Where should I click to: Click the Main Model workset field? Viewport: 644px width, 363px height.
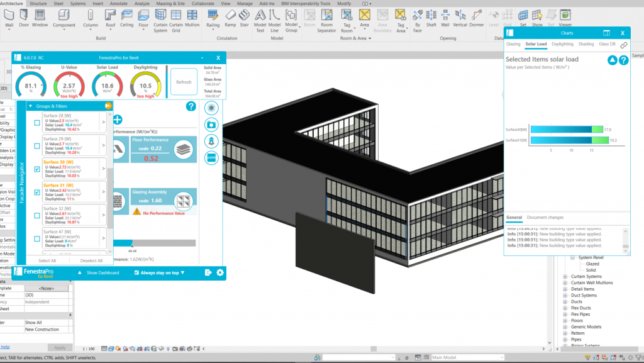coord(467,358)
